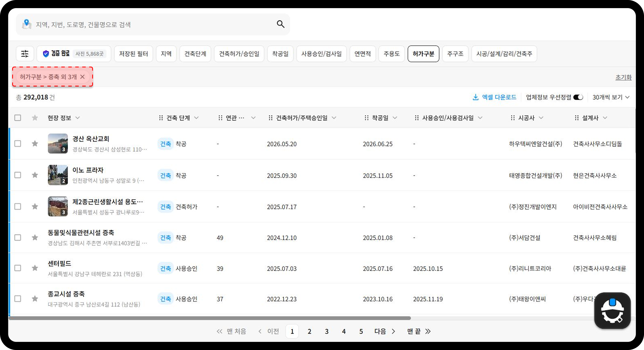This screenshot has height=350, width=644.
Task: Expand the 시공사 column chevron
Action: [x=541, y=118]
